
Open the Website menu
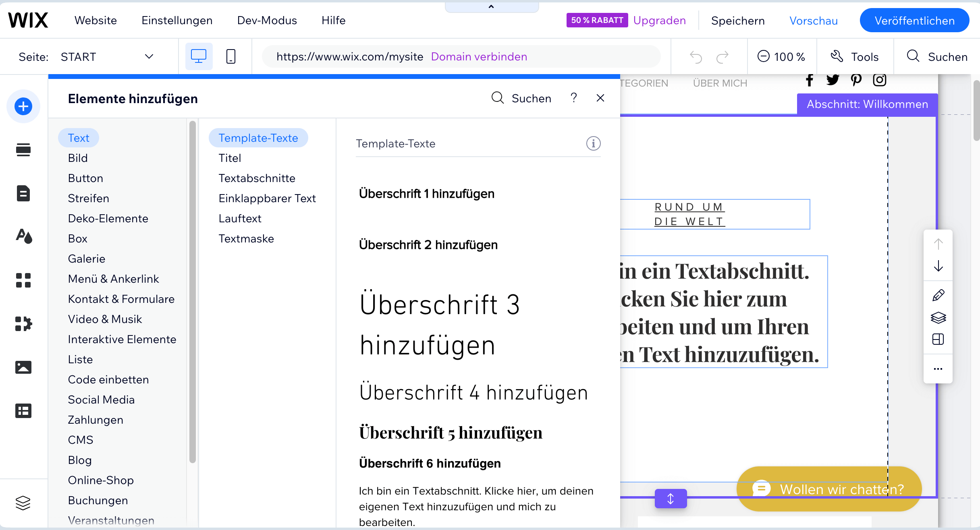pyautogui.click(x=96, y=20)
